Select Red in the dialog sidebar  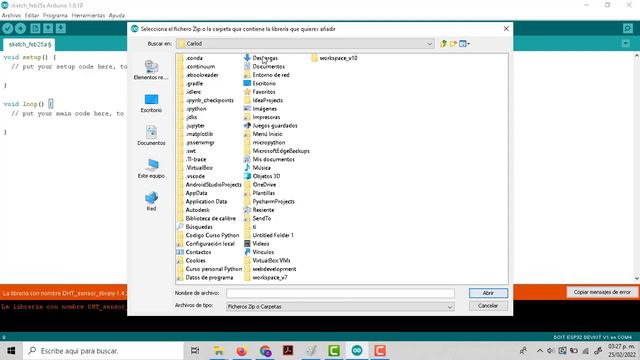pyautogui.click(x=151, y=201)
